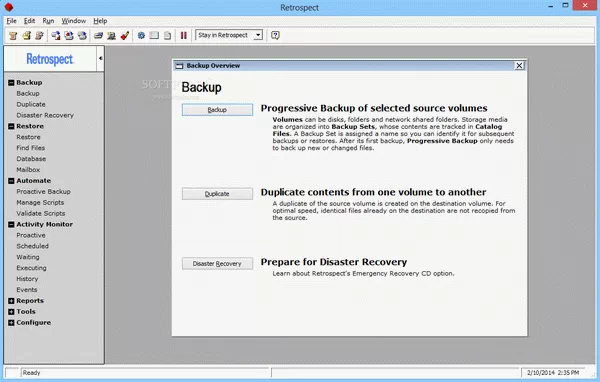Select Duplicate in the sidebar
The width and height of the screenshot is (600, 382).
point(31,104)
